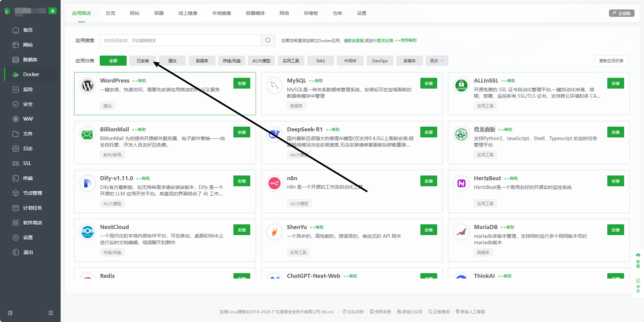Install the DeepSeek-R1 app

(x=429, y=132)
